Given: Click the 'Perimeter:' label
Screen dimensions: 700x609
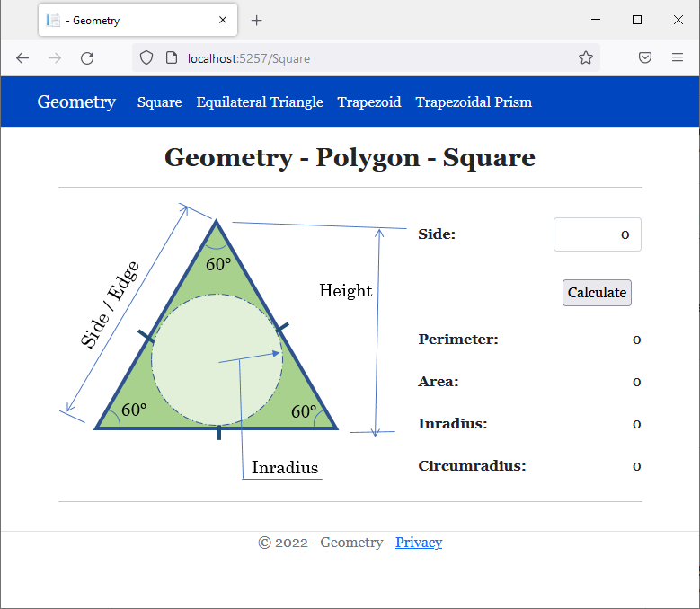Looking at the screenshot, I should [458, 340].
